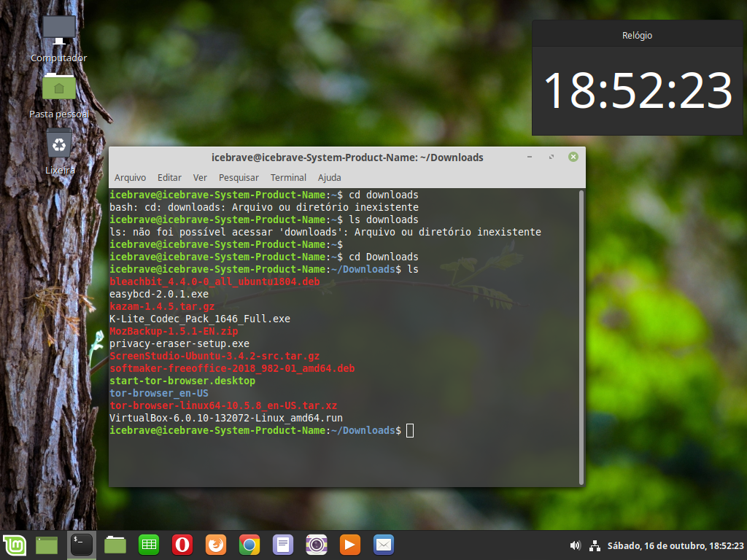Click MozBackup-1.5.1-EN.zip in the listing
The height and width of the screenshot is (560, 747).
174,331
